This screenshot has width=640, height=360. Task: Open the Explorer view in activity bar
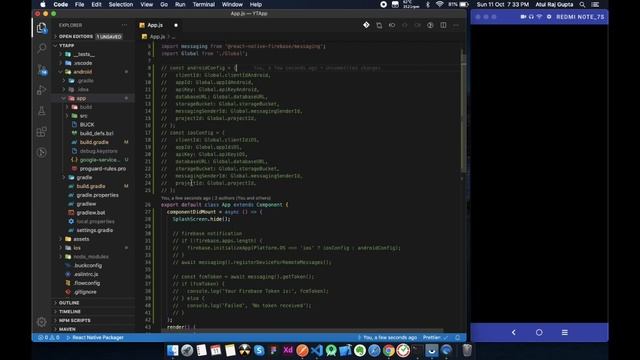[42, 28]
